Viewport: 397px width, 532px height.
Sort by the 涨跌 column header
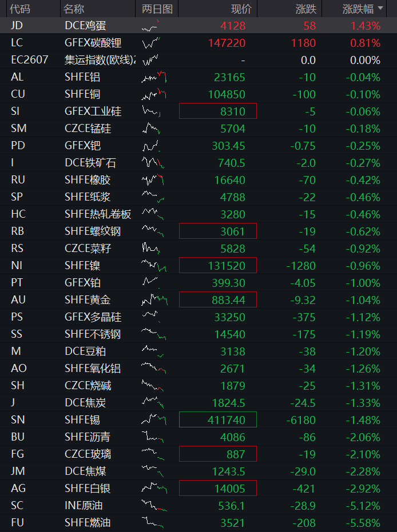305,9
